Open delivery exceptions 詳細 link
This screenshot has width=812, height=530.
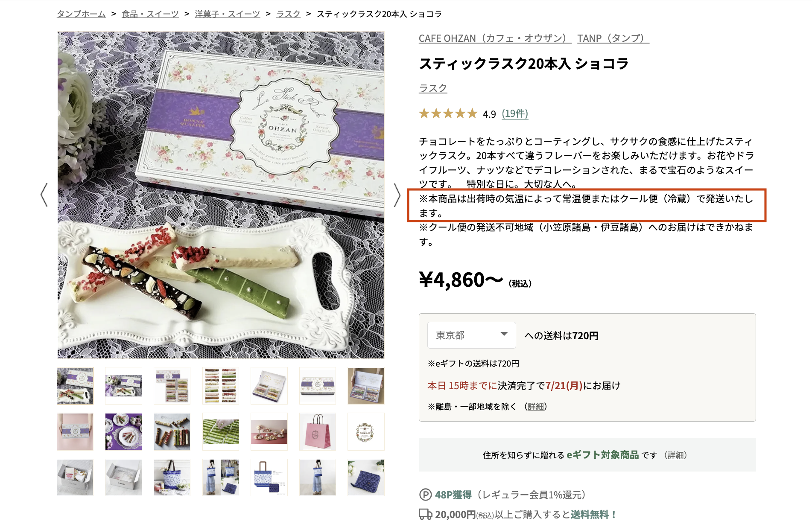536,407
